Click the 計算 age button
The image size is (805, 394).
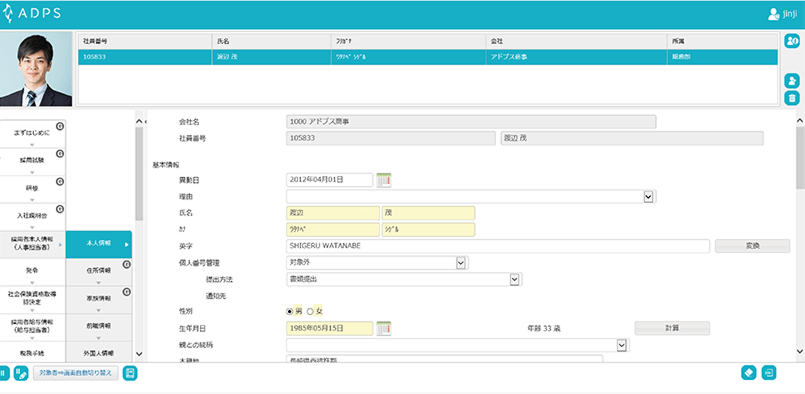[672, 328]
